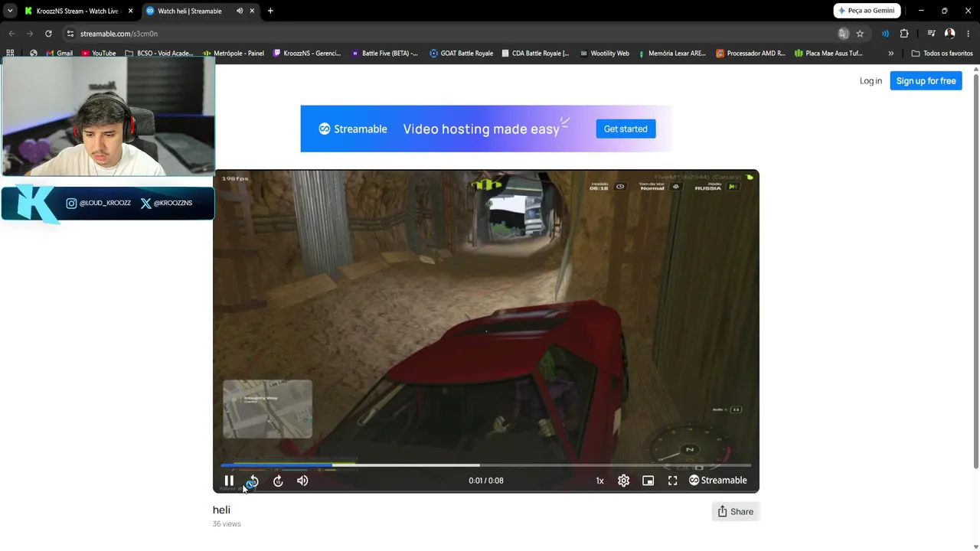Open the Battle Five (BETA) bookmark
Image resolution: width=980 pixels, height=551 pixels.
click(385, 54)
